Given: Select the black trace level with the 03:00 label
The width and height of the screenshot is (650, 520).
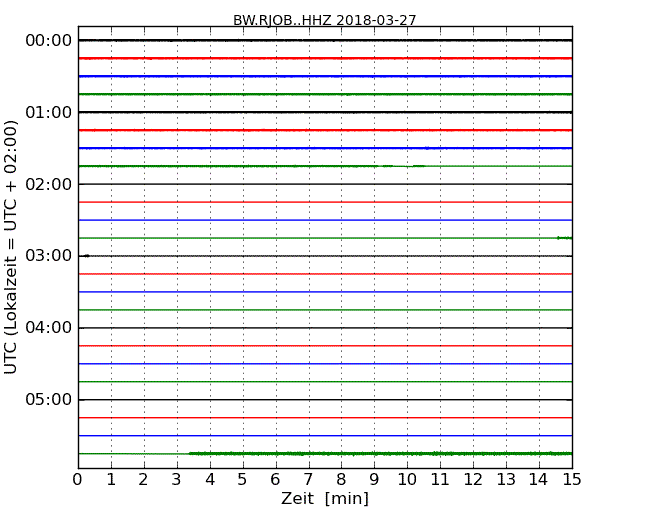Looking at the screenshot, I should coord(325,256).
